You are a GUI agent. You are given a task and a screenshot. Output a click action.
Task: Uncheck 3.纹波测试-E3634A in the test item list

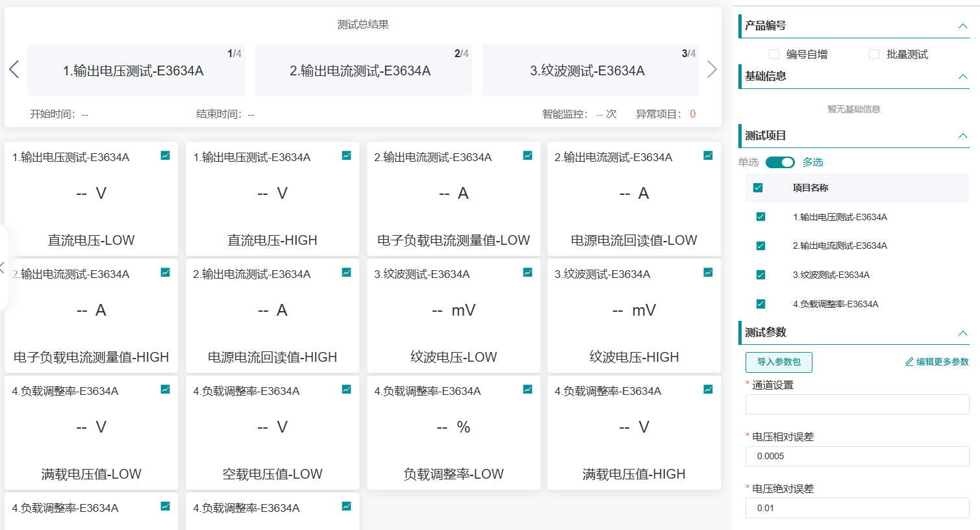(761, 275)
